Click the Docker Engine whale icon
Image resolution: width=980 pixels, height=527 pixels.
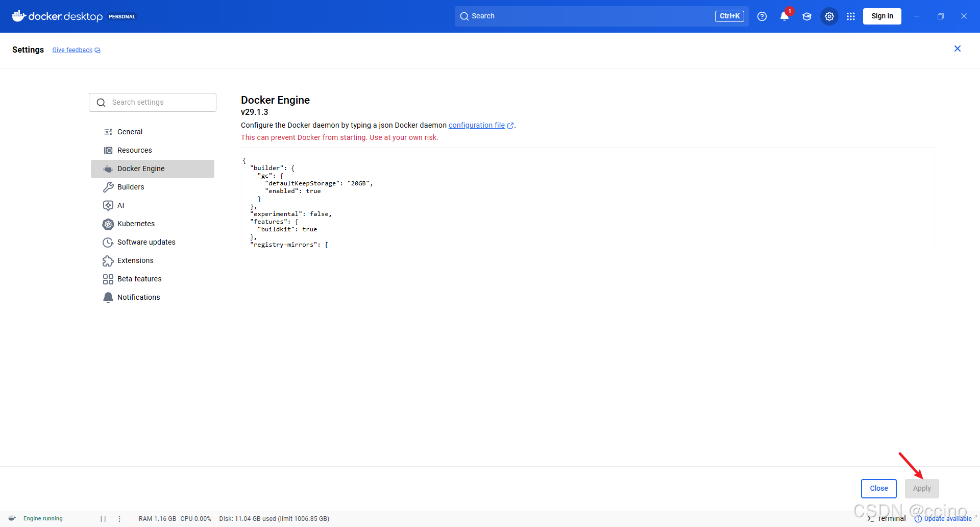108,169
